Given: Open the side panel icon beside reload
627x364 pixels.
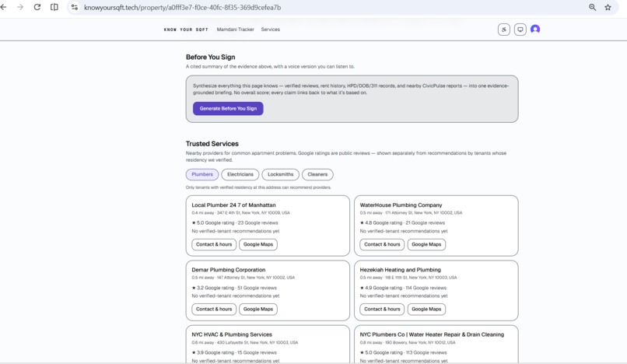Looking at the screenshot, I should (54, 7).
